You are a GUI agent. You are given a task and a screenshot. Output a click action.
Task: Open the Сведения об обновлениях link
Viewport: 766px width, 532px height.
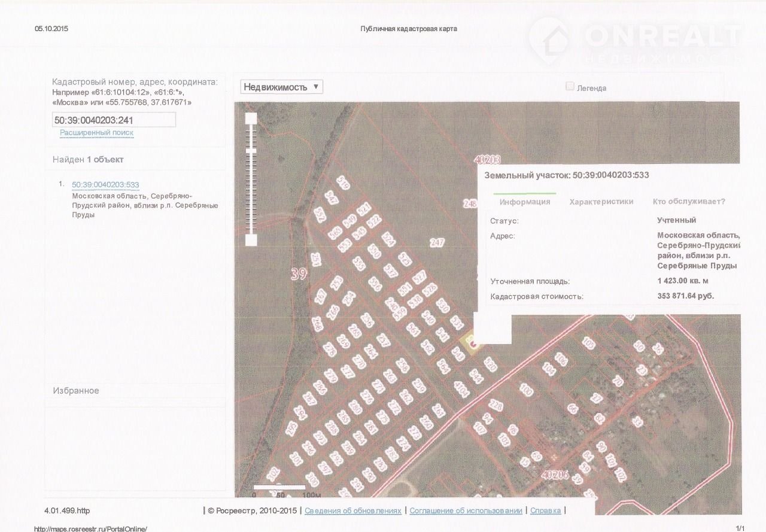[x=352, y=510]
